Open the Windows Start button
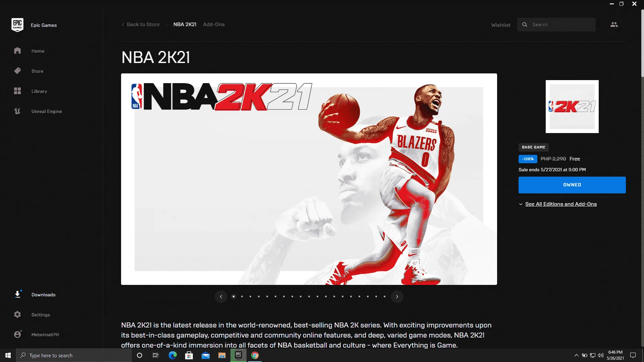 (x=8, y=355)
